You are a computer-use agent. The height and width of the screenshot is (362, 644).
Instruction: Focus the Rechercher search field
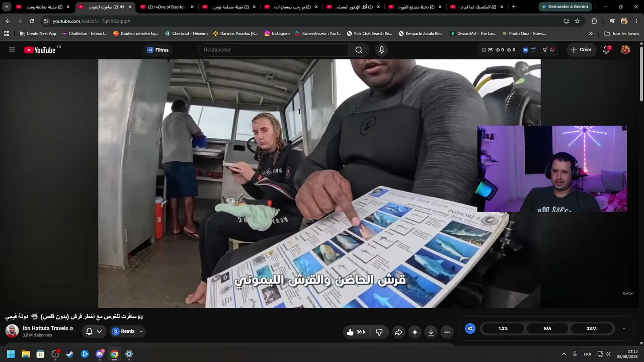tap(273, 50)
